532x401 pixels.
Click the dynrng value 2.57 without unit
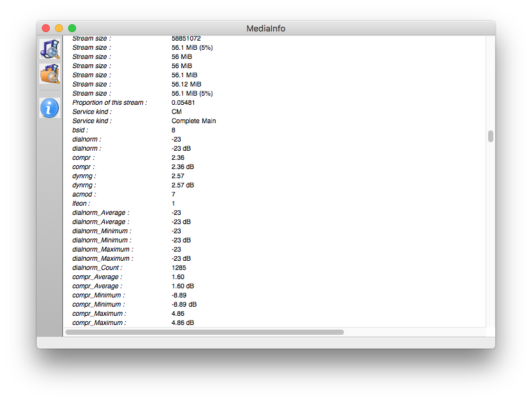tap(178, 176)
